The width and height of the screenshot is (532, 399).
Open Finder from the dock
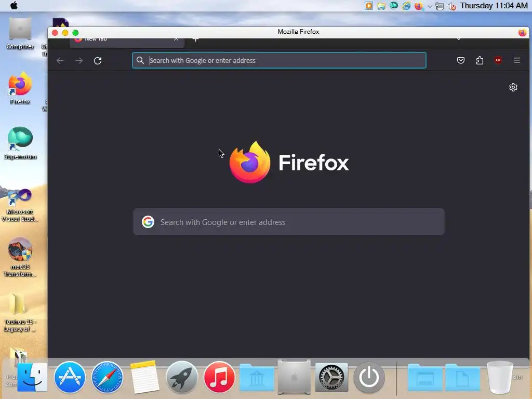tap(33, 377)
